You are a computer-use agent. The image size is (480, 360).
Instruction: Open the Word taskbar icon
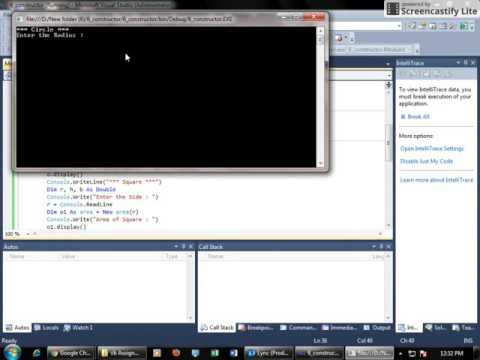pyautogui.click(x=234, y=353)
